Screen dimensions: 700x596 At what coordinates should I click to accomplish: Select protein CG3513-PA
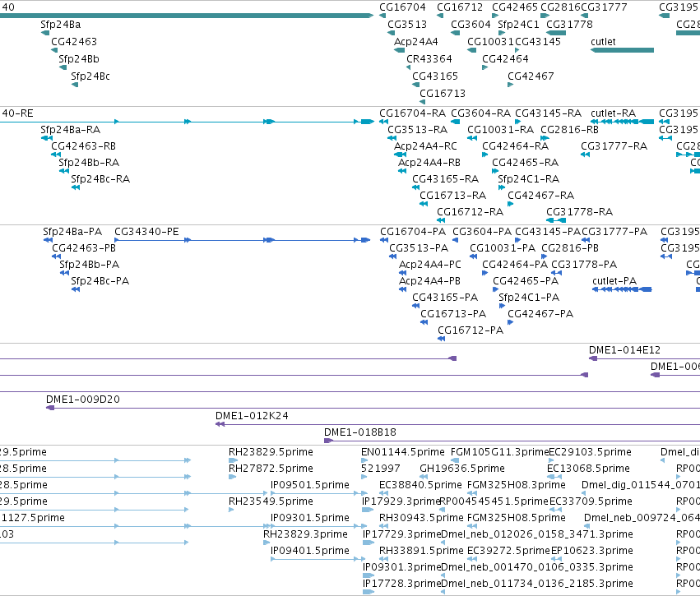point(419,248)
